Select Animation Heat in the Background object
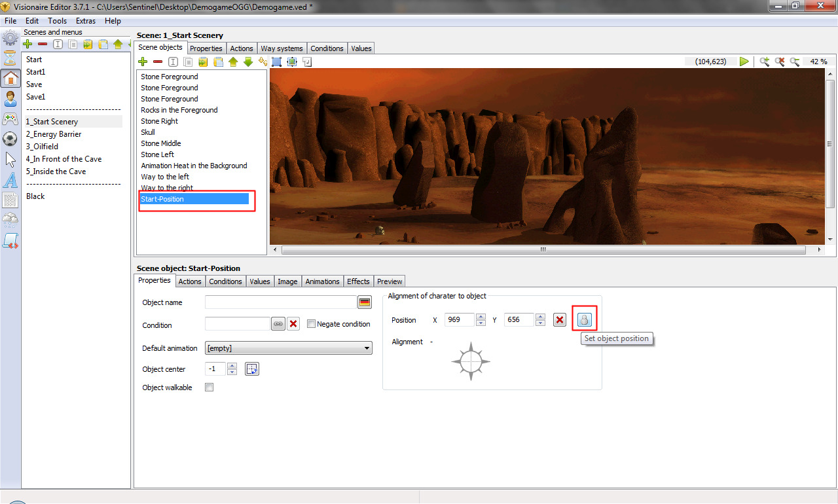This screenshot has width=838, height=504. [x=194, y=166]
